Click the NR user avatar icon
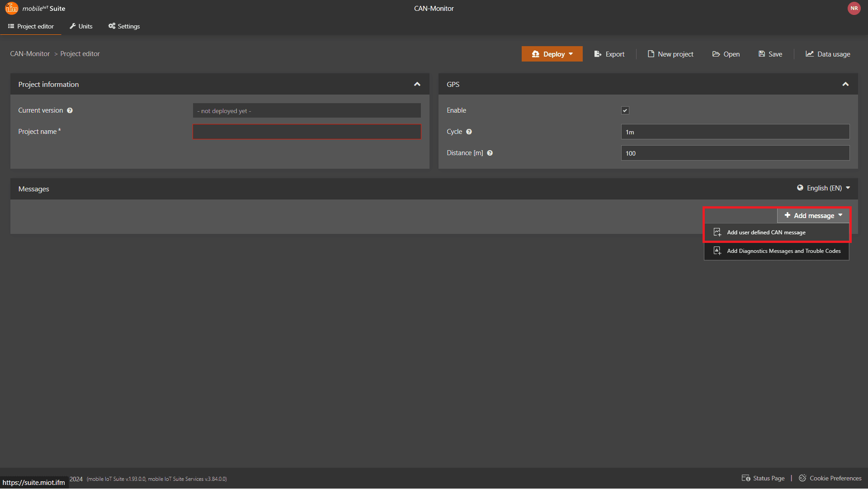868x489 pixels. click(x=854, y=8)
